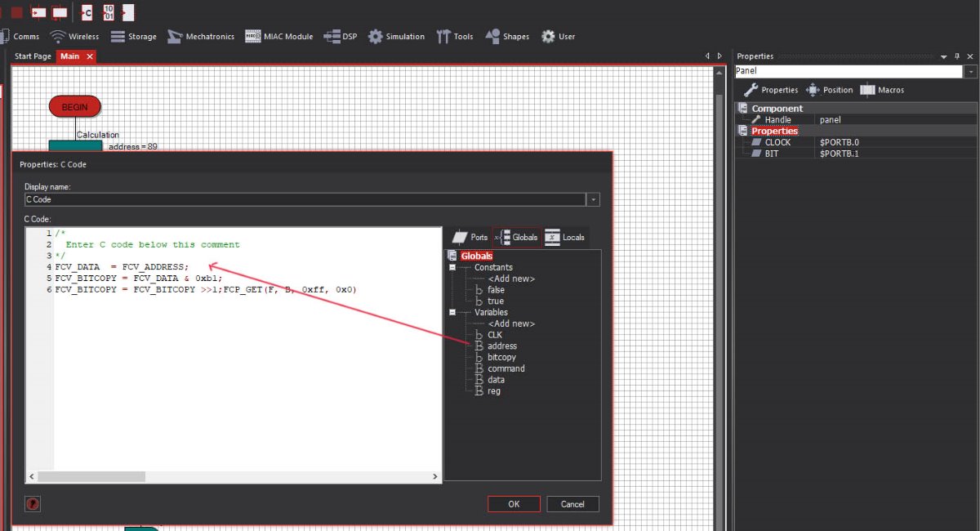Collapse the Constants tree branch
The width and height of the screenshot is (980, 531).
[451, 267]
